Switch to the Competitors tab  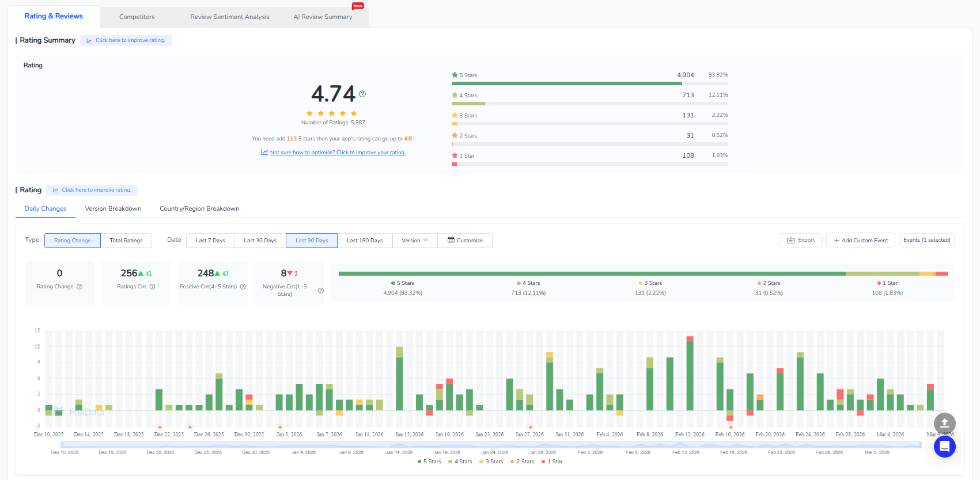click(x=137, y=17)
